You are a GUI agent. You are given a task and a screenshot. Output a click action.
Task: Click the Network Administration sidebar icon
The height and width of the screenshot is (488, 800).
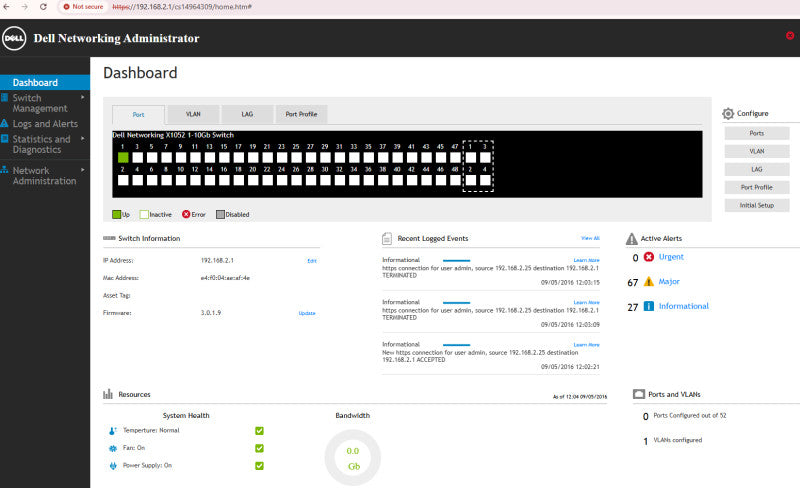[5, 169]
